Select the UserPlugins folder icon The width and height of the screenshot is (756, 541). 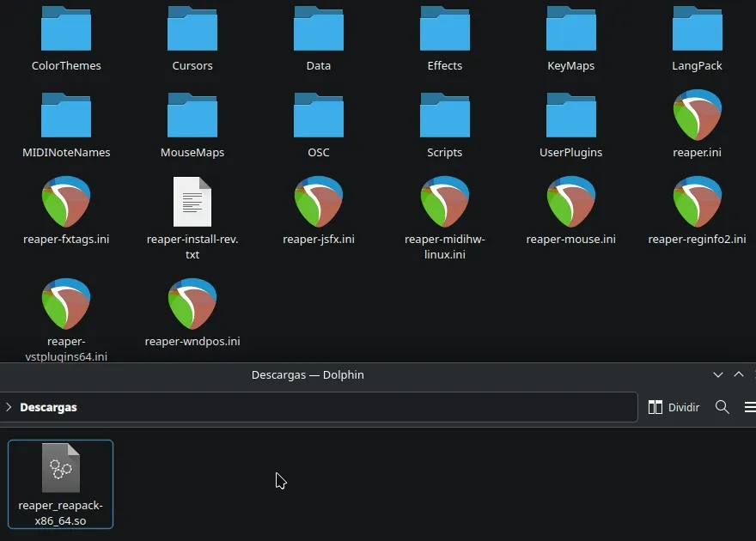(x=570, y=115)
